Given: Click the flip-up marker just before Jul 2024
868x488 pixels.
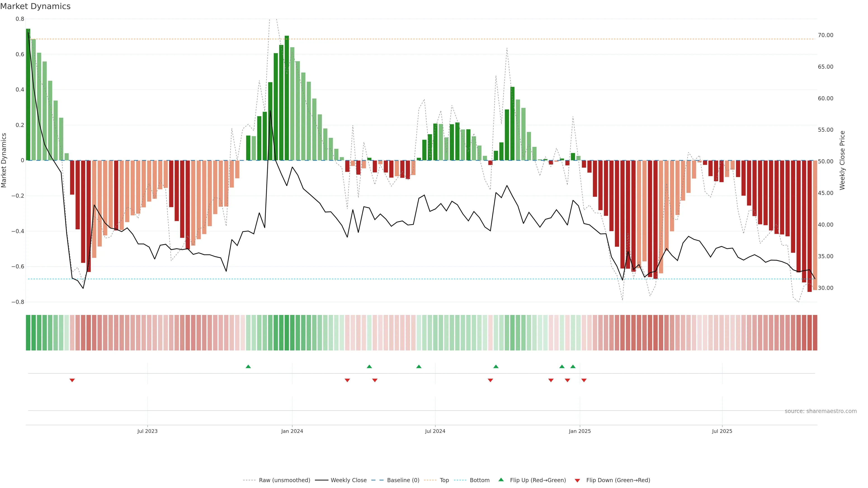Looking at the screenshot, I should [x=419, y=366].
